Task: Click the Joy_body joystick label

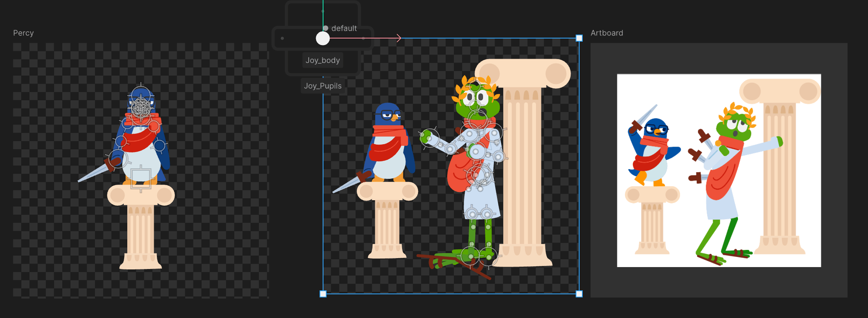Action: tap(323, 60)
